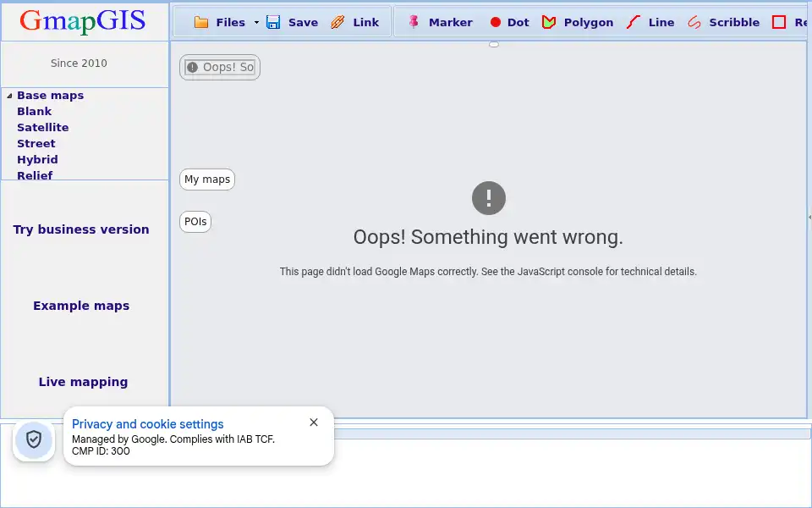Click the Scribble toolbar label
Viewport: 812px width, 508px height.
tap(734, 22)
